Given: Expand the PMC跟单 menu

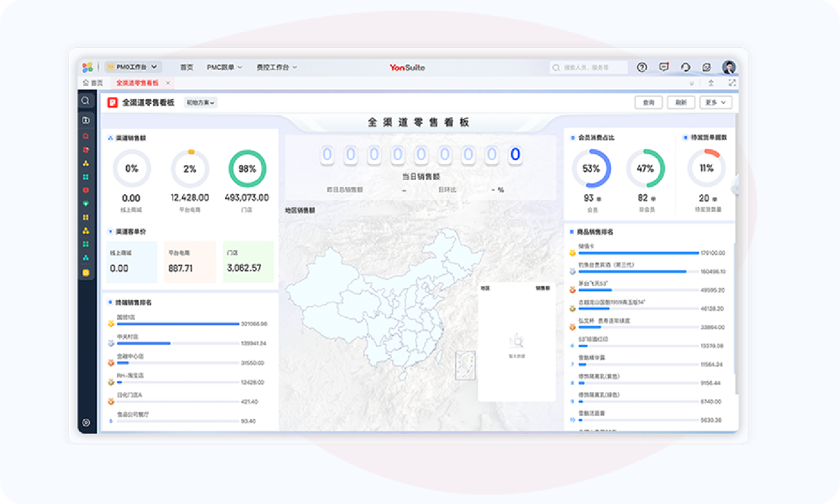Looking at the screenshot, I should 224,68.
